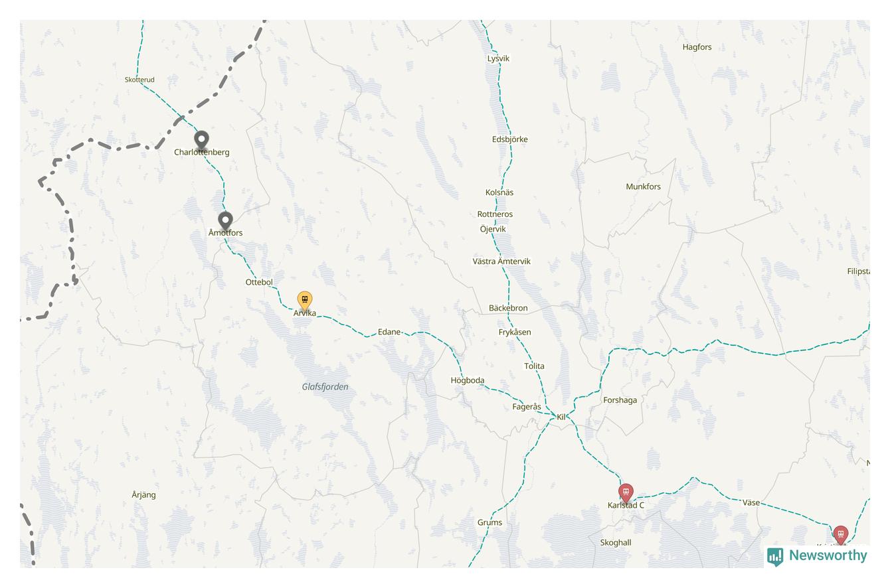Image resolution: width=890 pixels, height=588 pixels.
Task: Click the Newsworthy brand text link
Action: coord(828,555)
